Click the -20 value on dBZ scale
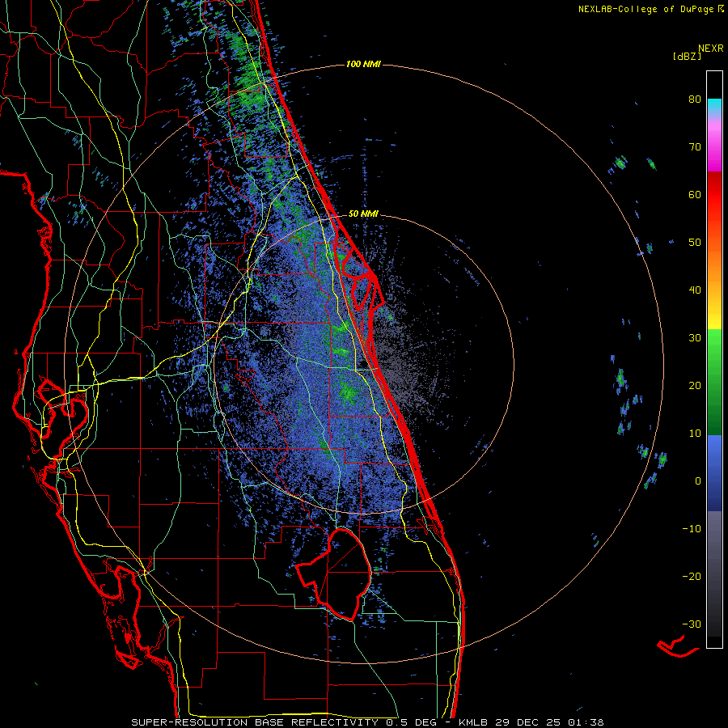Image resolution: width=728 pixels, height=728 pixels. coord(692,577)
